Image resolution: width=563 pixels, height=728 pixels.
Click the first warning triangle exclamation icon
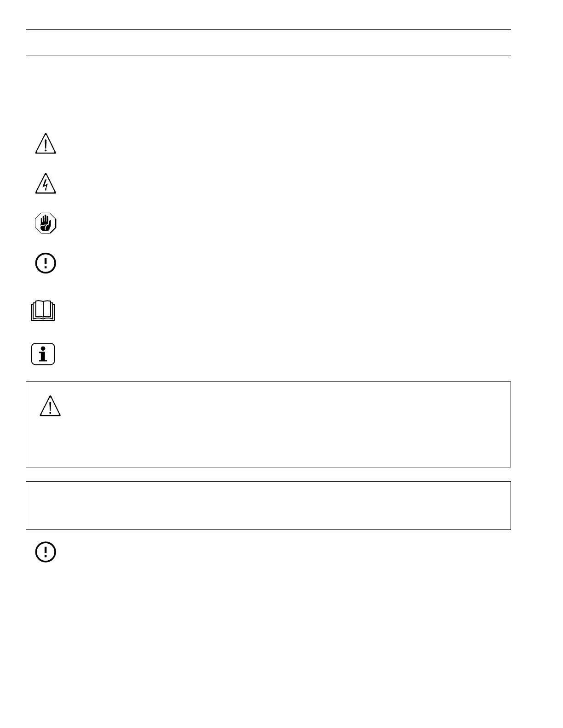coord(46,143)
